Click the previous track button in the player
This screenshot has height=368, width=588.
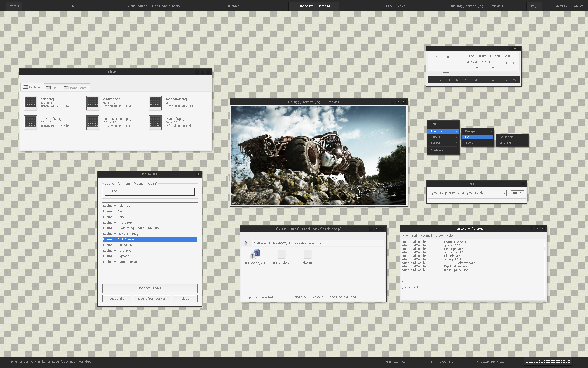pos(433,80)
